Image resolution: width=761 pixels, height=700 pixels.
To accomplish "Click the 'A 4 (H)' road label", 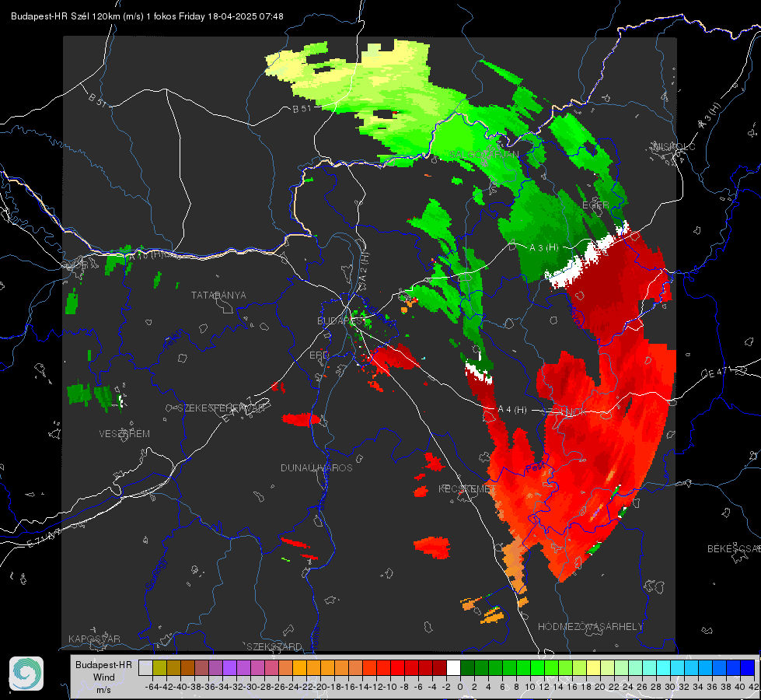I will pos(512,410).
